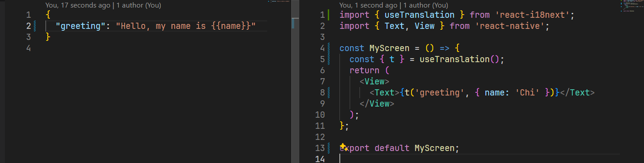Click the gutter change marker next to line 8

tap(328, 93)
